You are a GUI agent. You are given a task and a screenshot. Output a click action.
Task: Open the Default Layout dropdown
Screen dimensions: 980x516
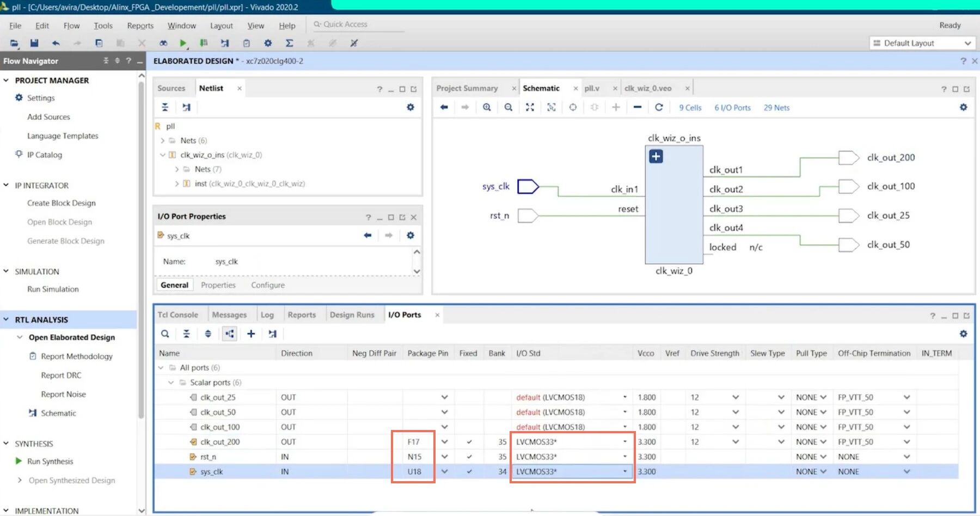coord(922,43)
